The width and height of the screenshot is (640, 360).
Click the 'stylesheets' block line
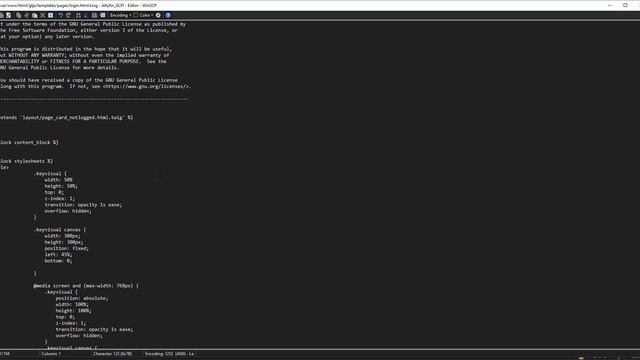(26, 161)
